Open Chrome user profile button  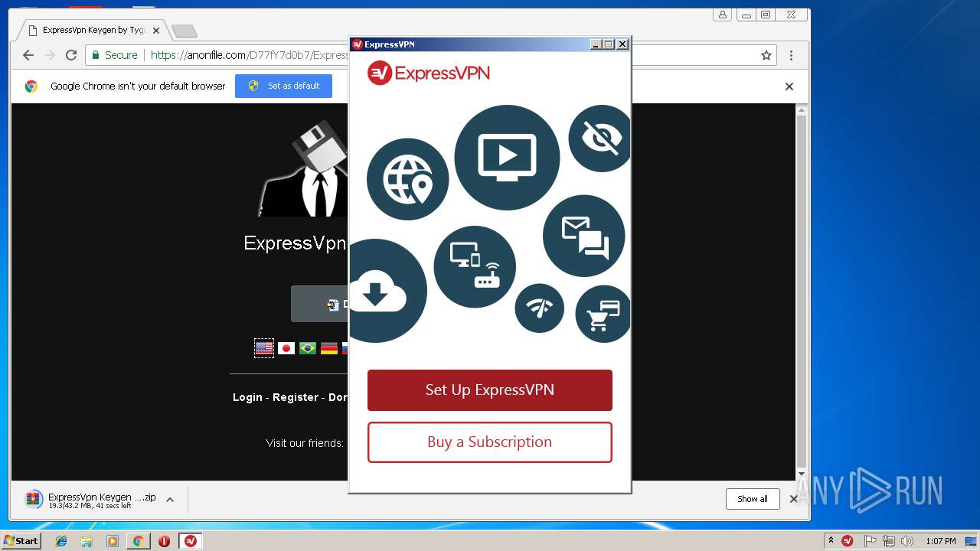click(x=722, y=15)
